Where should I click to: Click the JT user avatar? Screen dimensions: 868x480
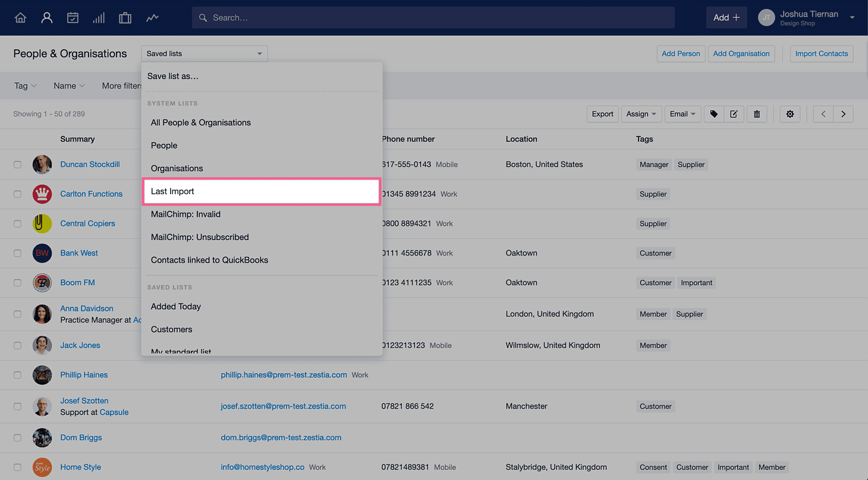(766, 18)
